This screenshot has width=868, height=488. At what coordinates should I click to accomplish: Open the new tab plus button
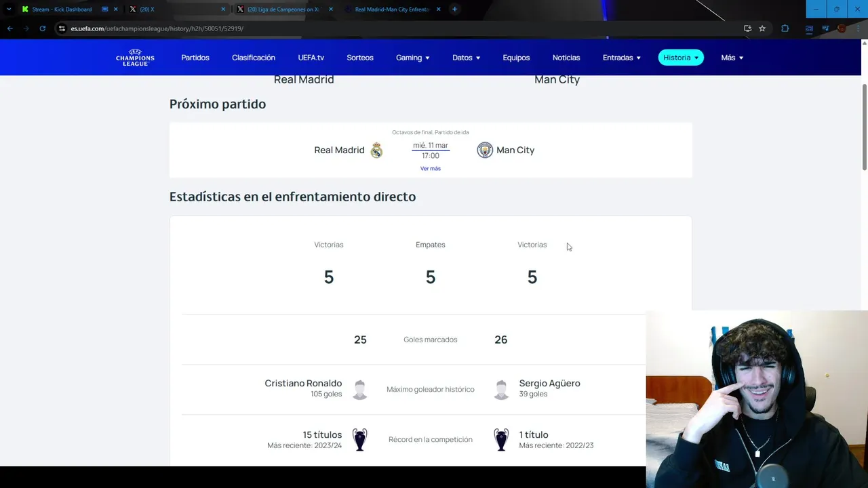[x=454, y=9]
